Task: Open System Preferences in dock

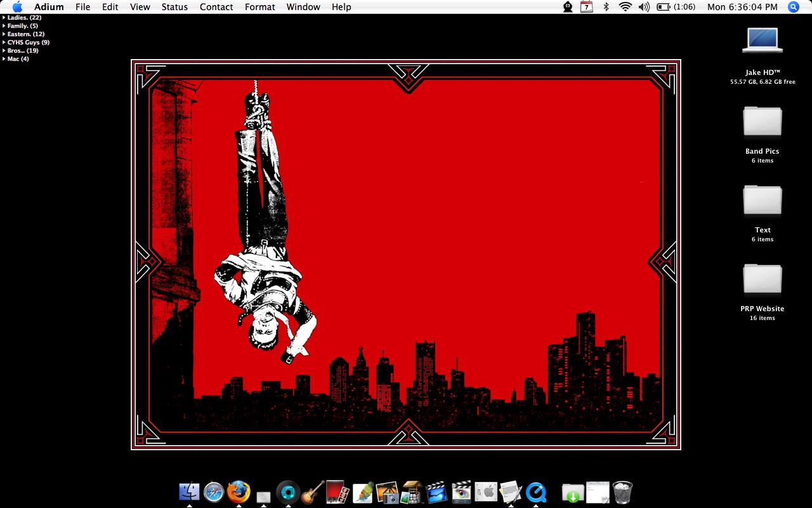Action: click(x=486, y=492)
